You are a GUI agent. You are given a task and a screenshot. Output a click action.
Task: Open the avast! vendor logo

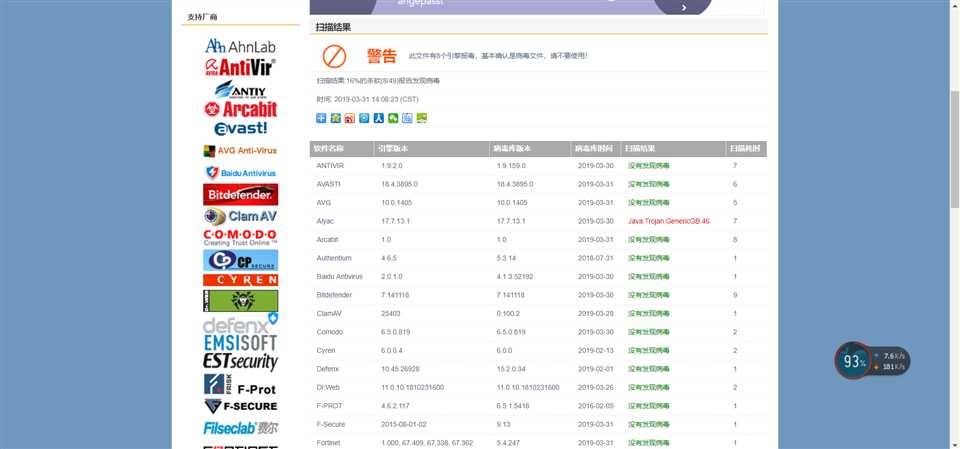pyautogui.click(x=241, y=128)
